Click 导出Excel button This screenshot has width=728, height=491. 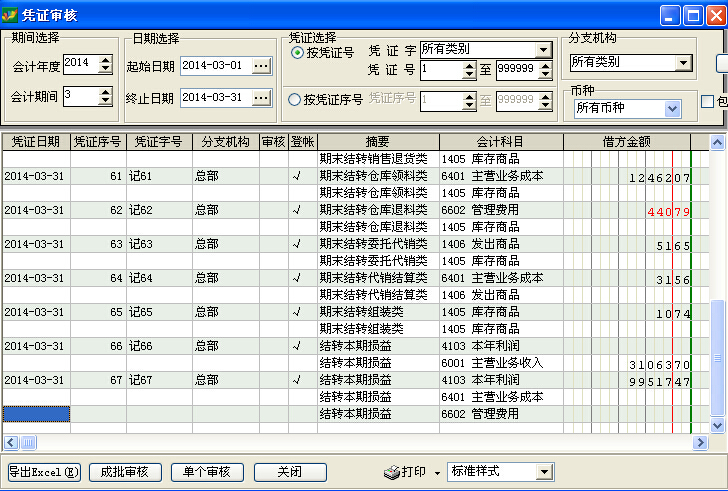pyautogui.click(x=44, y=472)
